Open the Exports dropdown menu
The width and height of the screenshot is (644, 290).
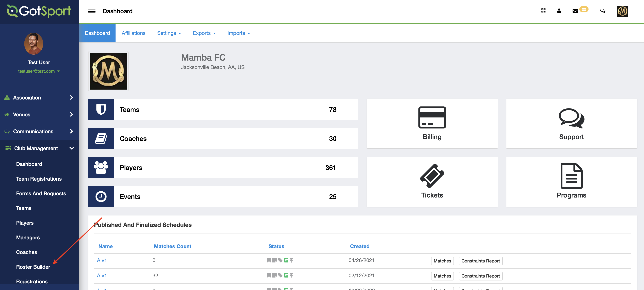point(204,33)
